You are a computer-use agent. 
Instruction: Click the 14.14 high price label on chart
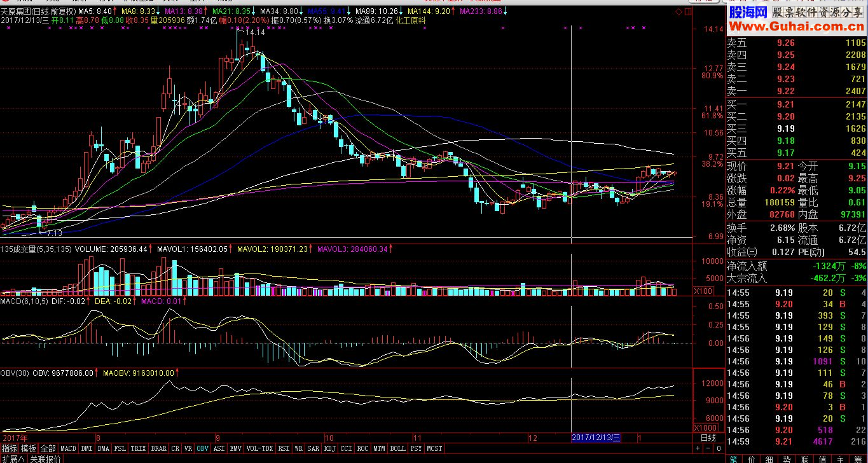point(256,32)
